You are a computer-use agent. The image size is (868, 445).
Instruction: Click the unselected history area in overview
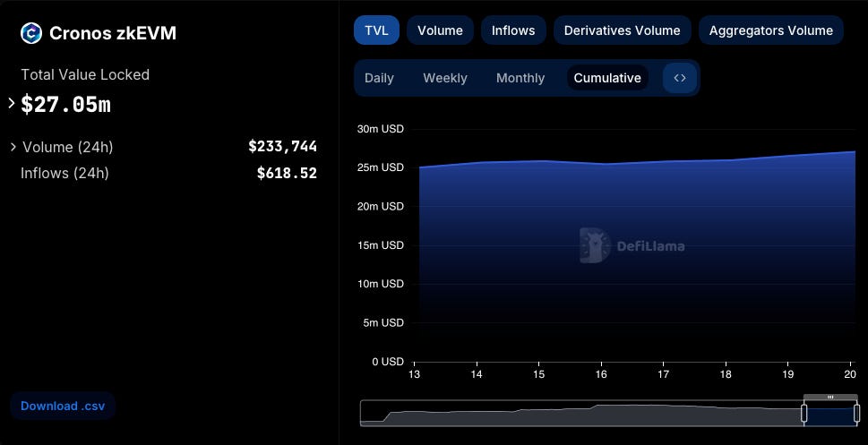(x=581, y=414)
